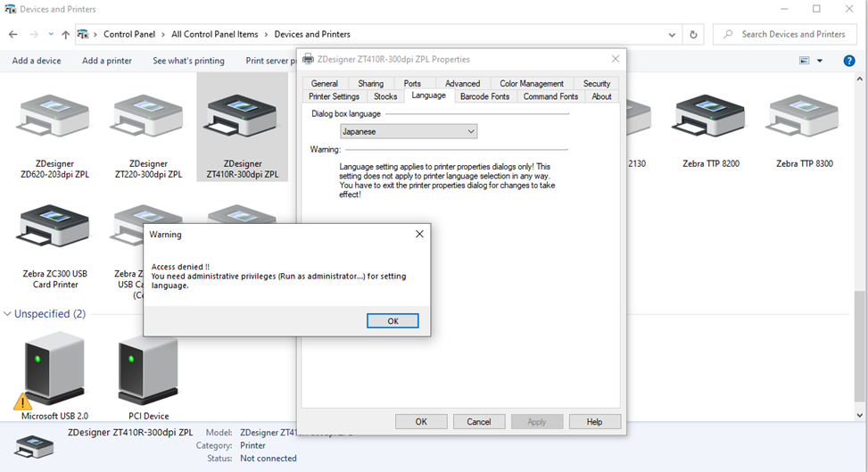The image size is (868, 472).
Task: Click the Help button in the Properties dialog
Action: click(594, 421)
